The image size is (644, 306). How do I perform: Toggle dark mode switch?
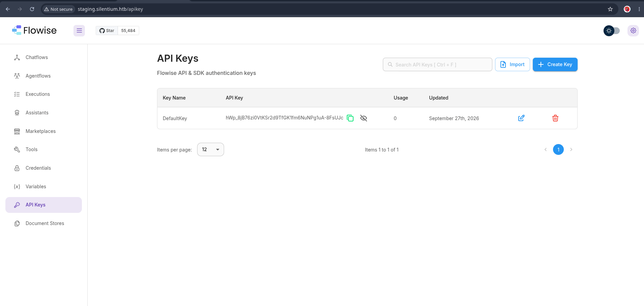tap(612, 31)
